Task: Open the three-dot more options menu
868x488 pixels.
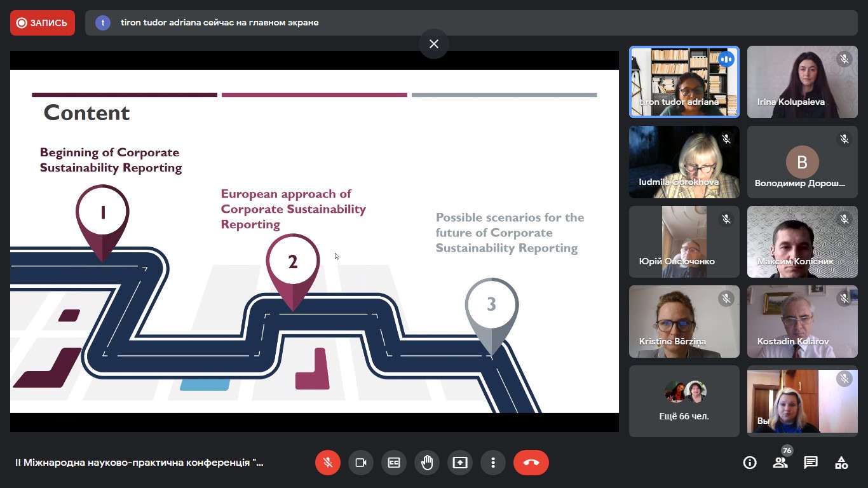Action: (493, 463)
